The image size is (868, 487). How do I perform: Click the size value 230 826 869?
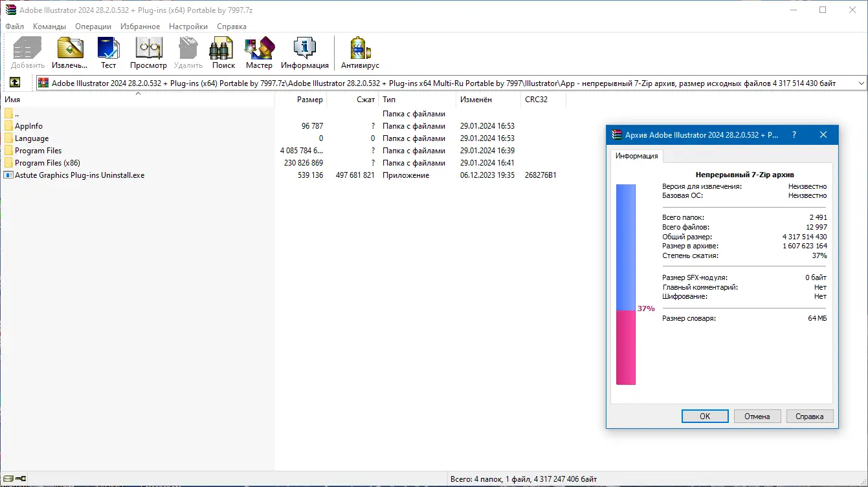[303, 163]
